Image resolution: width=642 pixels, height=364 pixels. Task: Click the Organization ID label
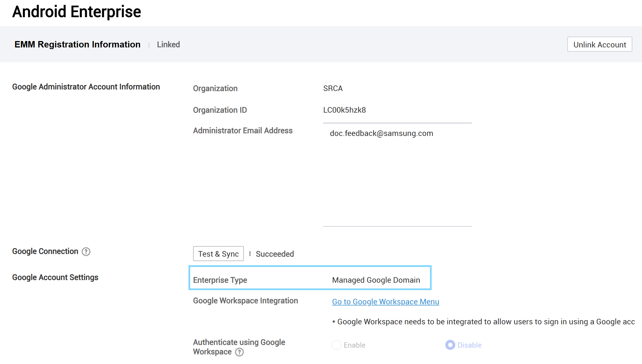tap(220, 110)
